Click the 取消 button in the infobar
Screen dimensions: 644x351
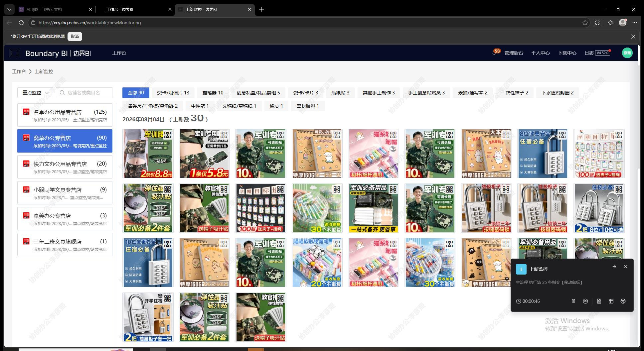tap(75, 37)
